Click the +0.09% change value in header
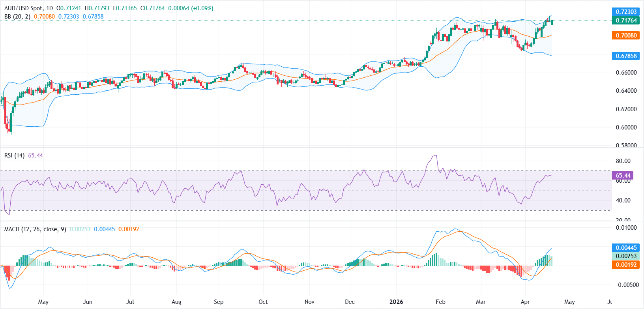The image size is (644, 309). click(x=202, y=8)
